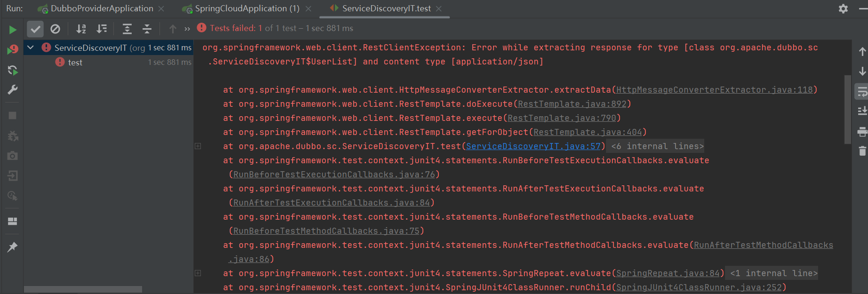Switch to SpringCloudApplication (1) tab
This screenshot has height=294, width=868.
247,8
